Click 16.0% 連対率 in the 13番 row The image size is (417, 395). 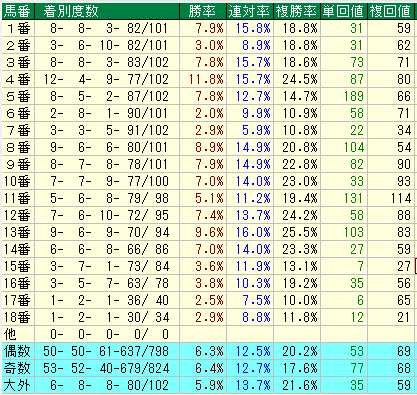coord(253,232)
